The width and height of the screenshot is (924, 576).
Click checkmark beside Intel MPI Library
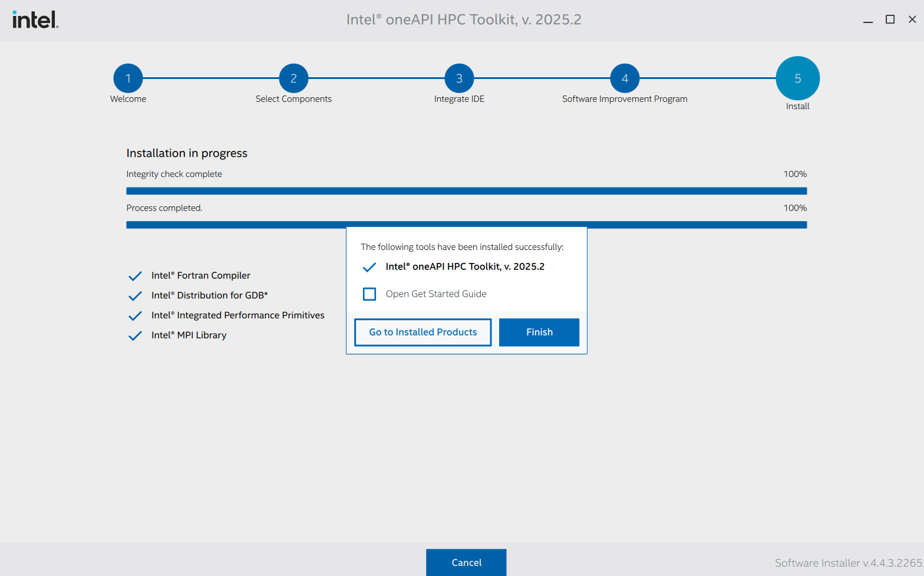coord(135,335)
